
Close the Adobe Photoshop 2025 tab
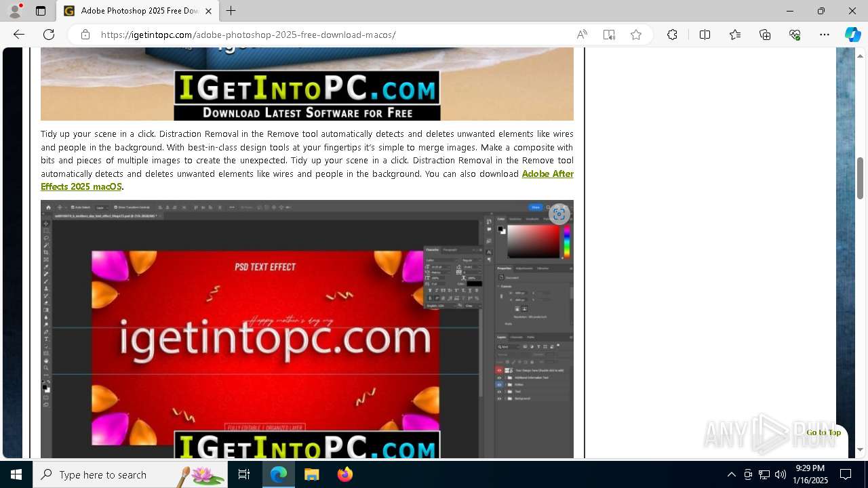tap(209, 11)
